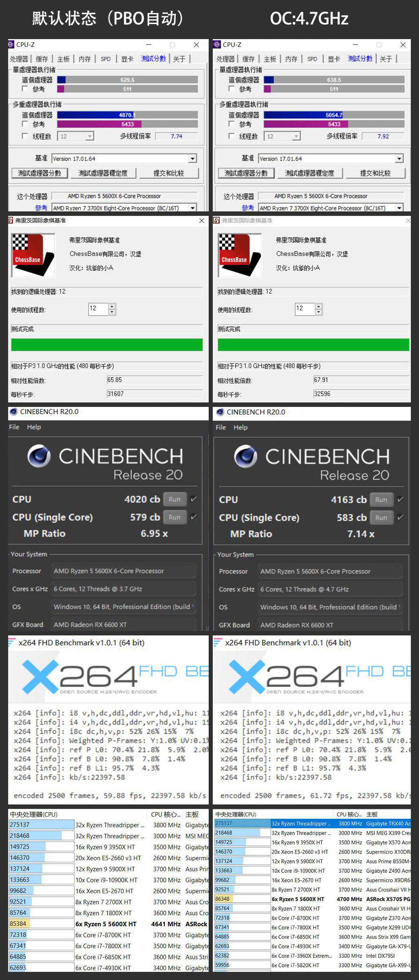Click ChessBase logo in left Fritz benchmark window

pyautogui.click(x=33, y=255)
